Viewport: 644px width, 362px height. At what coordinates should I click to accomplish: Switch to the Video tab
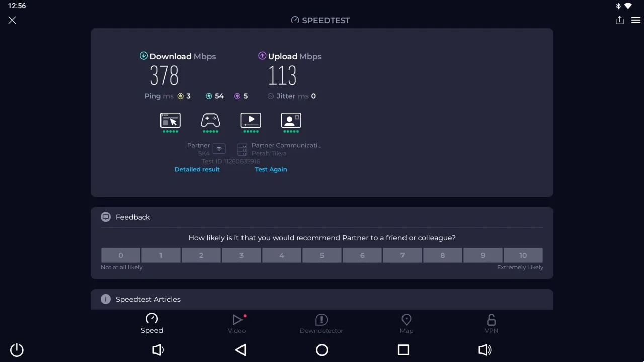tap(237, 323)
